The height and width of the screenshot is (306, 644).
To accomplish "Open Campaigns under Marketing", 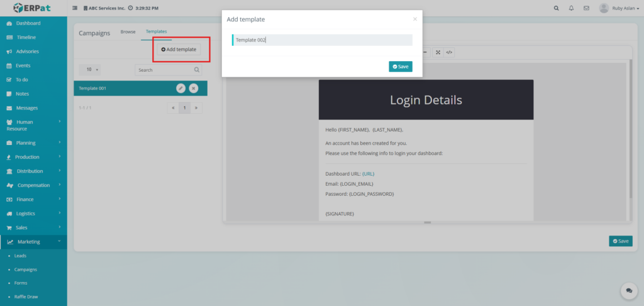I will pos(25,270).
